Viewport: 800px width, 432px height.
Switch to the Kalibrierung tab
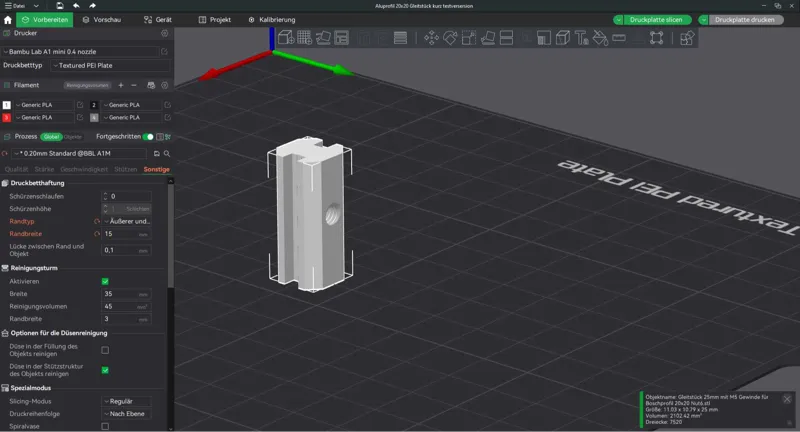coord(272,20)
